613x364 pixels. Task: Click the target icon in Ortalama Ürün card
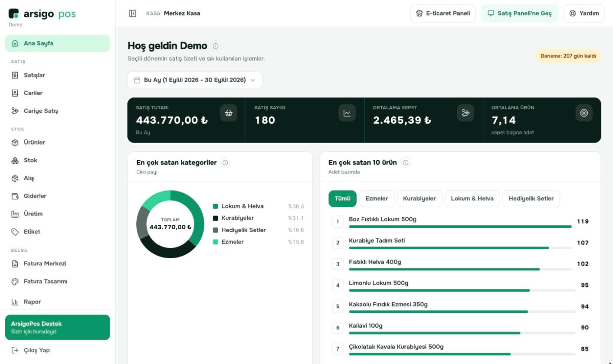tap(584, 113)
